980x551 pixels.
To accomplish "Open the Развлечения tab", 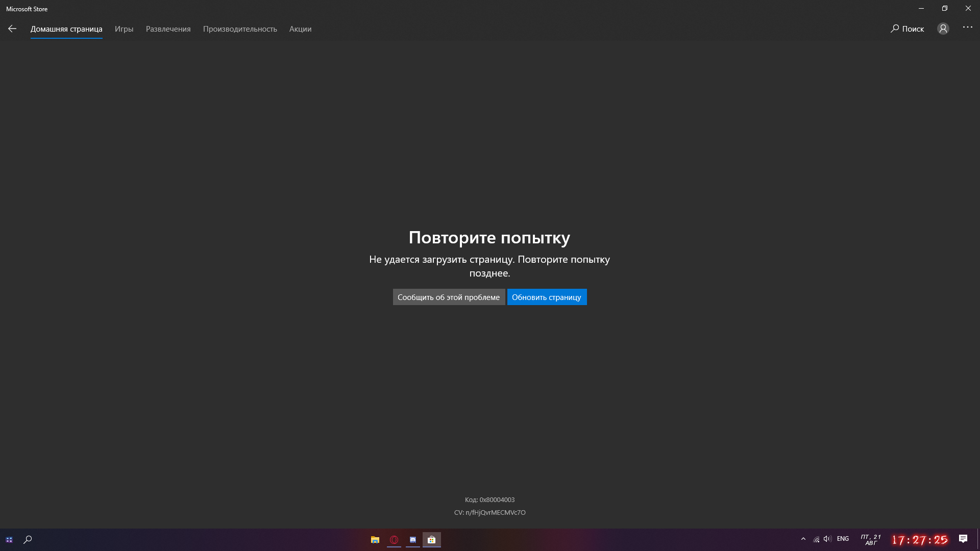I will (168, 29).
